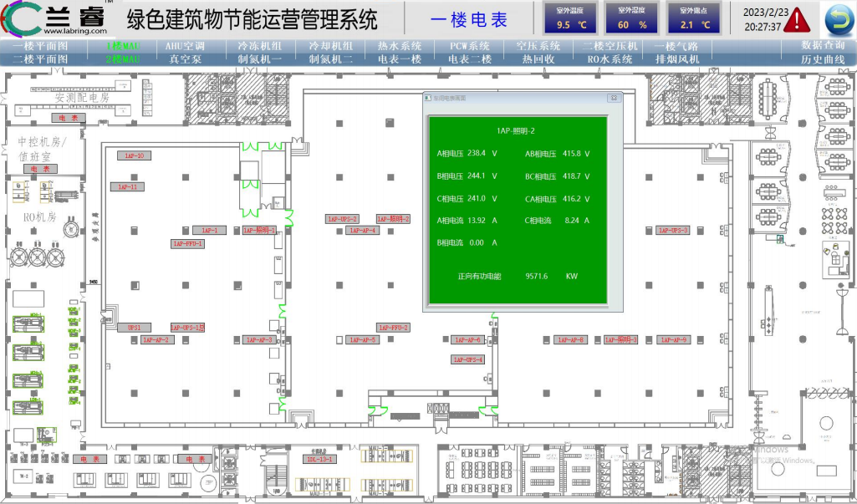Click the Labring logo at top left

coord(52,18)
